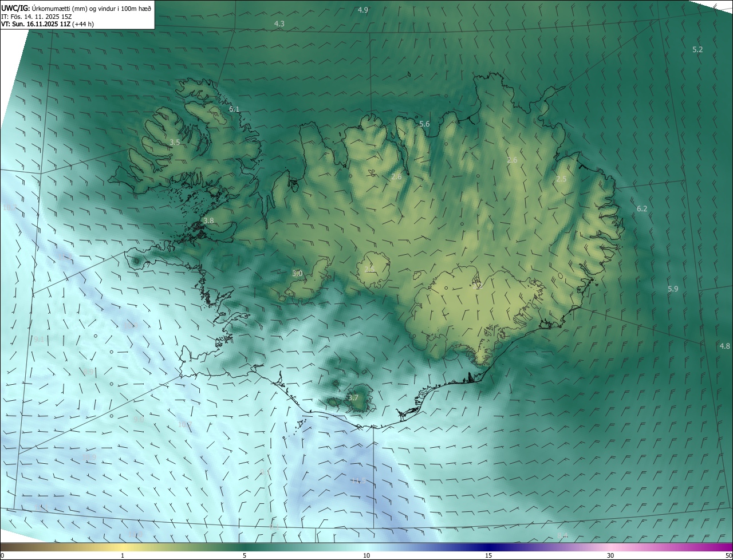
Task: Click the colorbar tick label 10
Action: [x=366, y=555]
